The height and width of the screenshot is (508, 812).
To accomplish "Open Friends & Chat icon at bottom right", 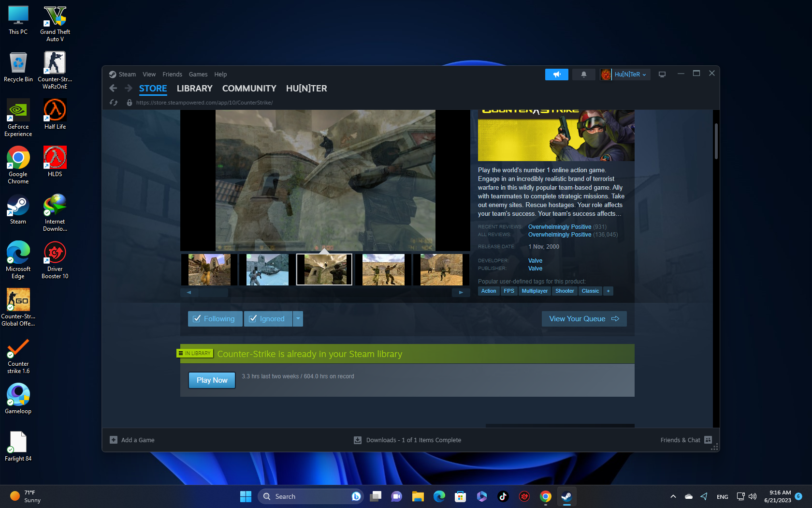I will click(708, 440).
